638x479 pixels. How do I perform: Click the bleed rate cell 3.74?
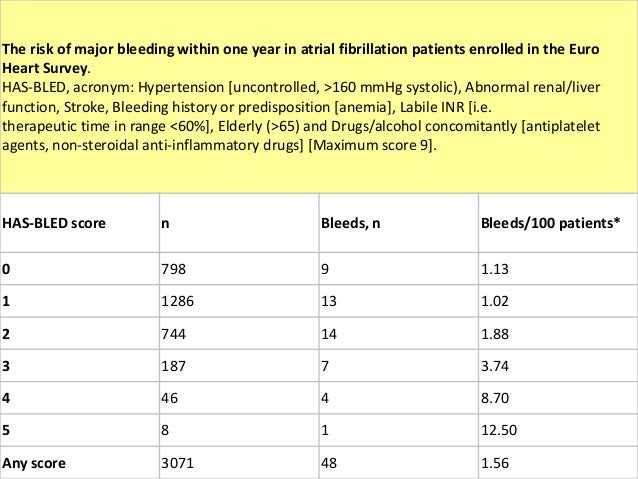pyautogui.click(x=558, y=366)
